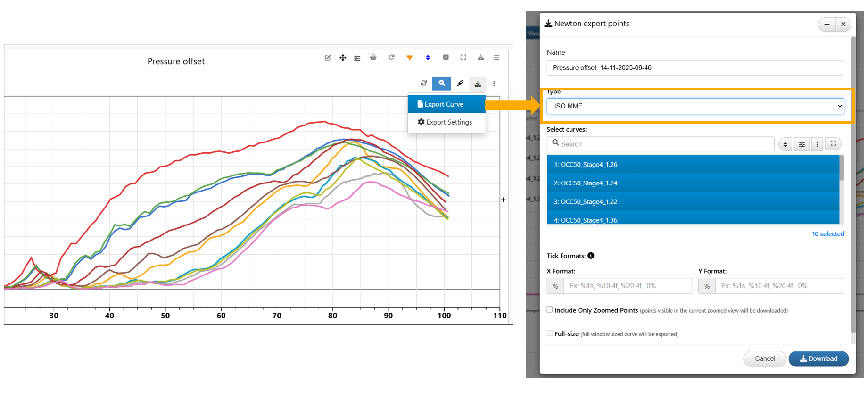This screenshot has width=868, height=408.
Task: Toggle the Full-size checkbox
Action: tap(550, 333)
